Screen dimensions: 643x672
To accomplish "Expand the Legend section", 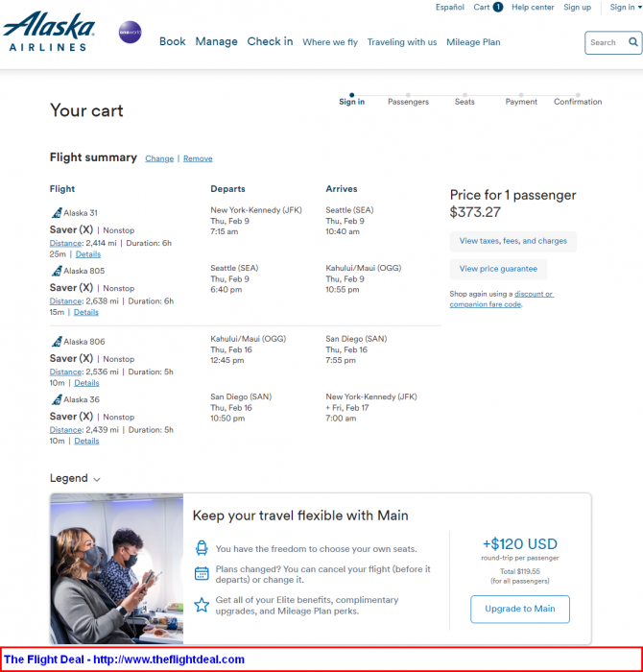I will click(x=75, y=478).
